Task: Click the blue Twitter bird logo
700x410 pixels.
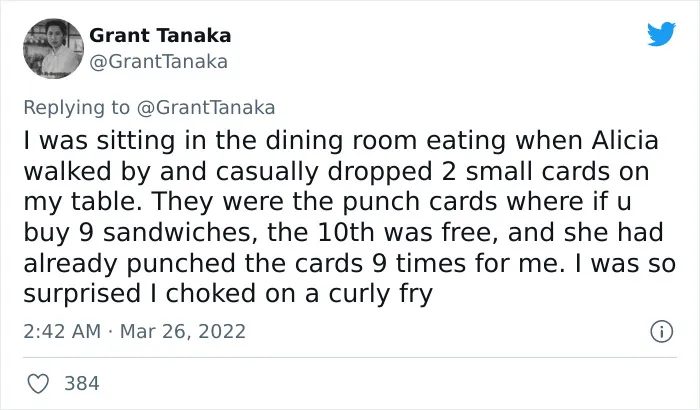Action: pos(661,33)
